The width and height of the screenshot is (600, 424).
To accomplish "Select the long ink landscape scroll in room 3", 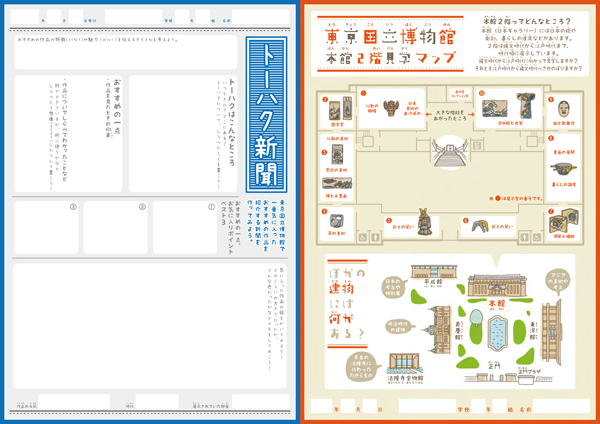I will [337, 183].
